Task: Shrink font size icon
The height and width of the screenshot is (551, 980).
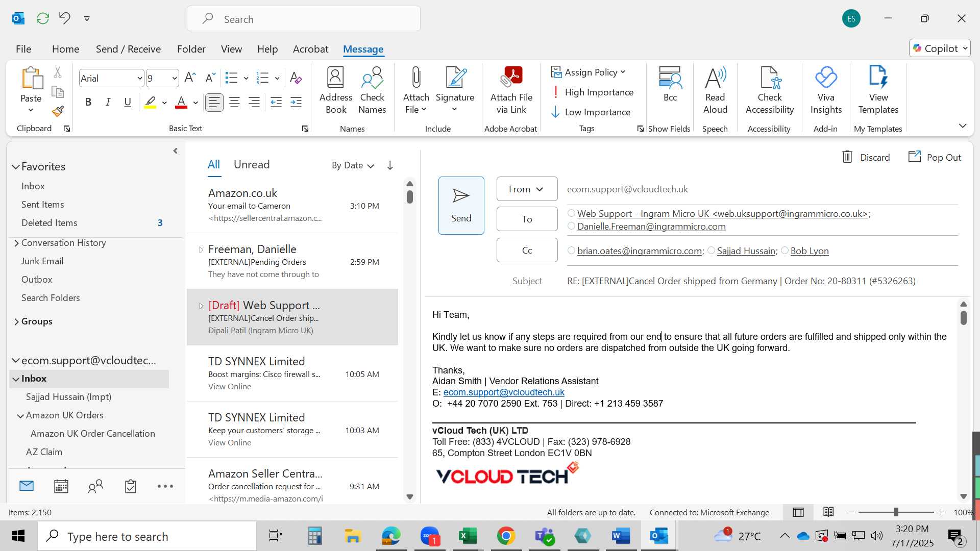Action: coord(210,78)
